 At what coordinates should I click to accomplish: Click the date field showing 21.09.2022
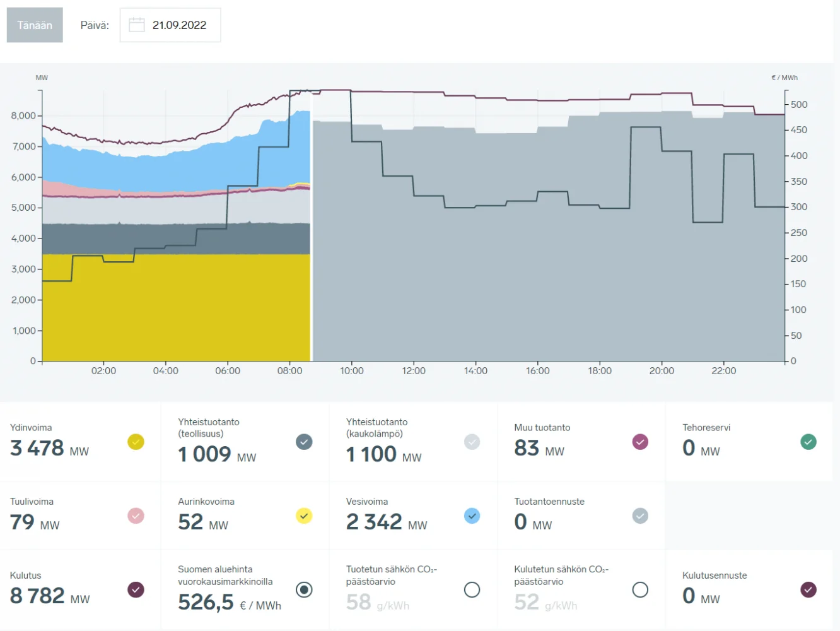coord(179,25)
